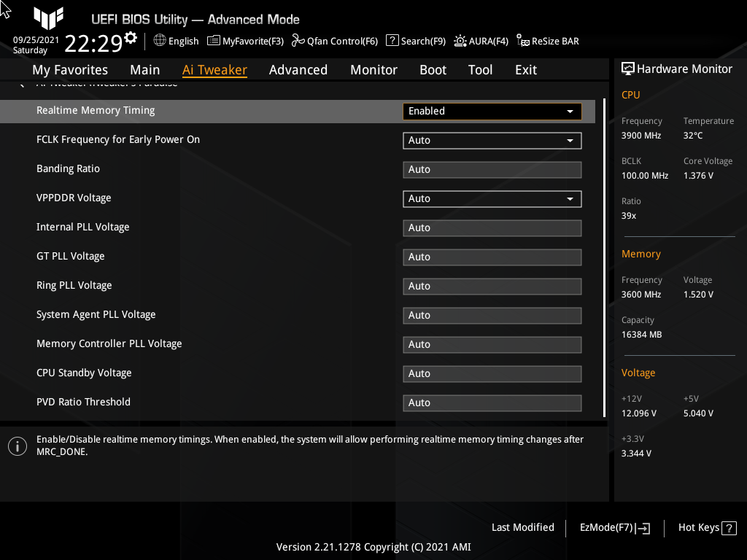The height and width of the screenshot is (560, 747).
Task: Switch to EzMode(F7)
Action: (614, 528)
